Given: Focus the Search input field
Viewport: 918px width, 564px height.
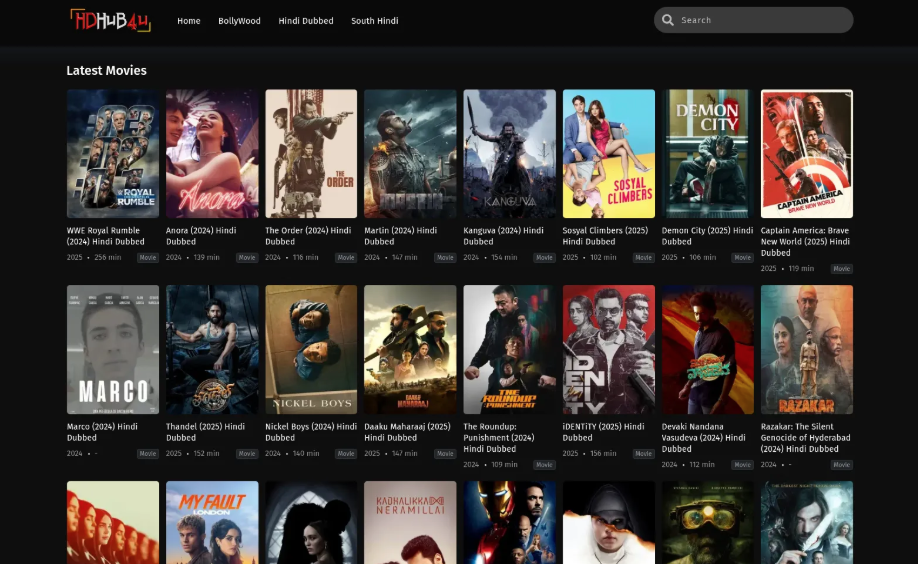Looking at the screenshot, I should coord(753,20).
